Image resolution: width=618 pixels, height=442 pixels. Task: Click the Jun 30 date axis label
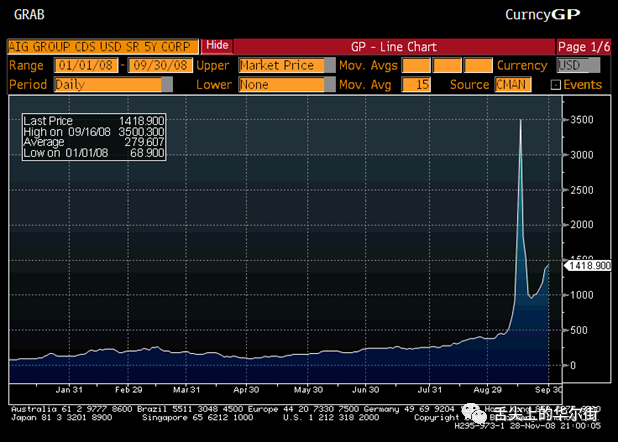pos(365,390)
